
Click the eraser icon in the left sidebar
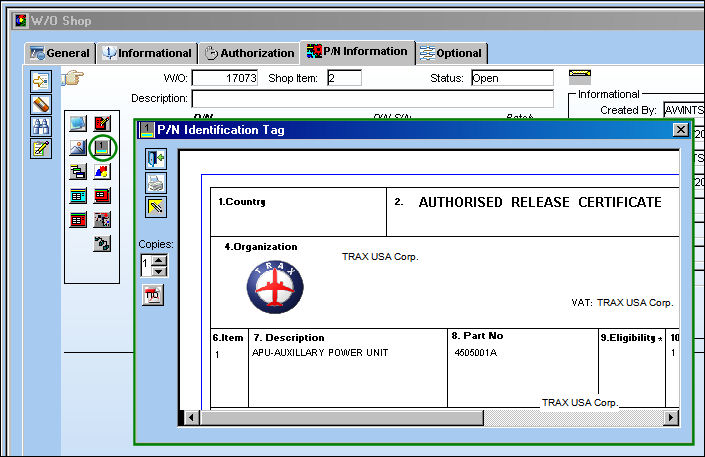pos(41,104)
